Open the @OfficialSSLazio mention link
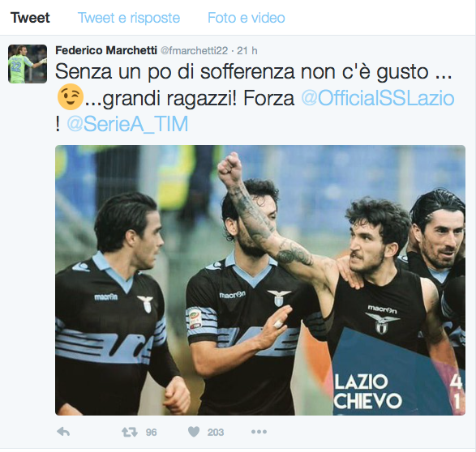476x452 pixels. (378, 98)
